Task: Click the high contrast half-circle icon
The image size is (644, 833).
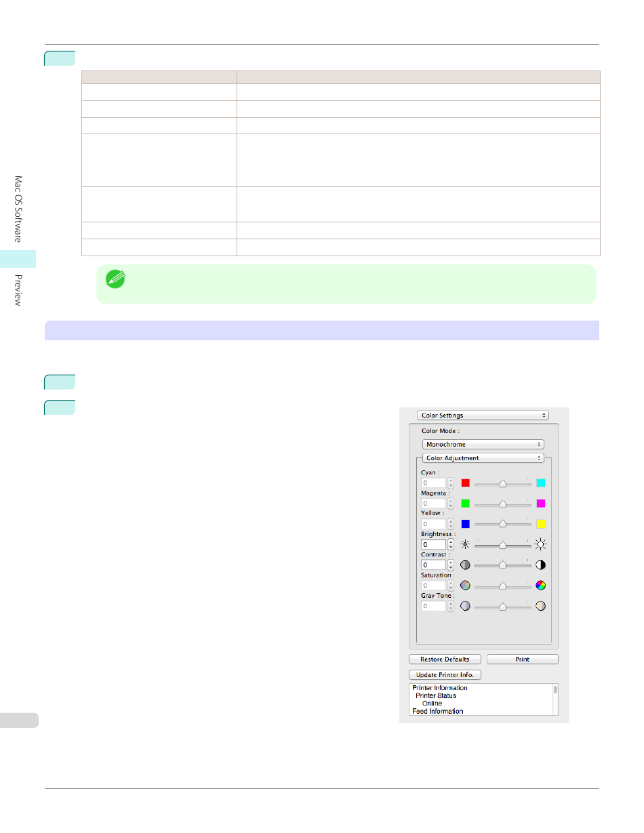Action: [541, 565]
